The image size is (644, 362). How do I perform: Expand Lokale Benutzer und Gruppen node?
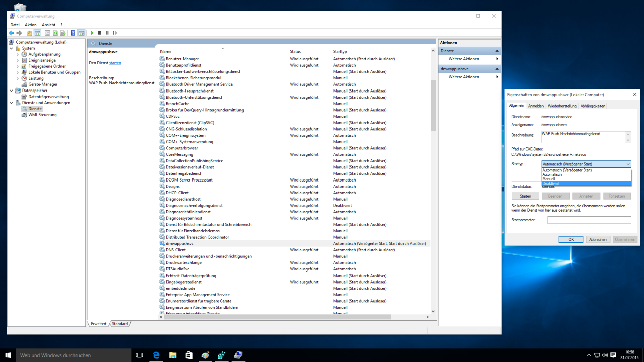[18, 72]
